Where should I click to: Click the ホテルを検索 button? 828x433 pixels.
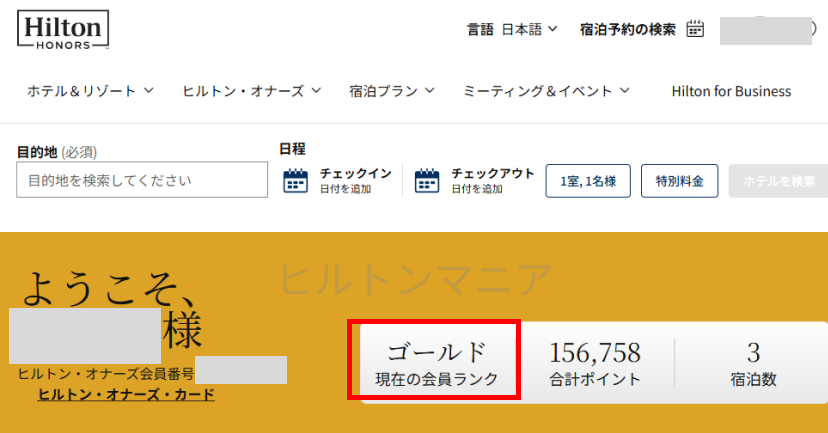[778, 181]
